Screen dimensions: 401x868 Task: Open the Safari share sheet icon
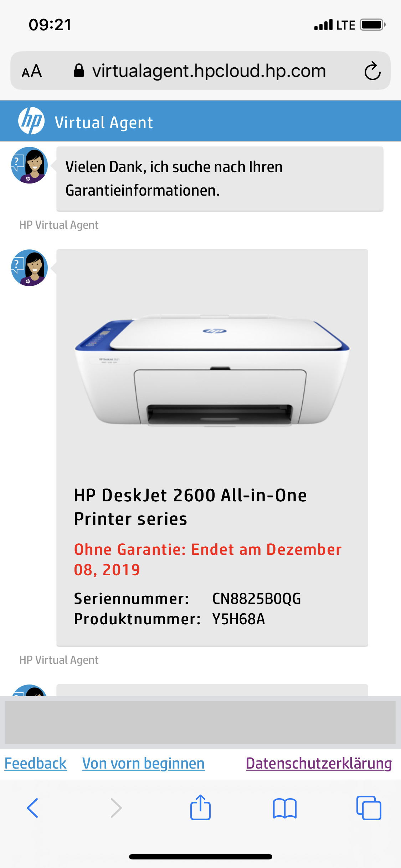(x=200, y=807)
